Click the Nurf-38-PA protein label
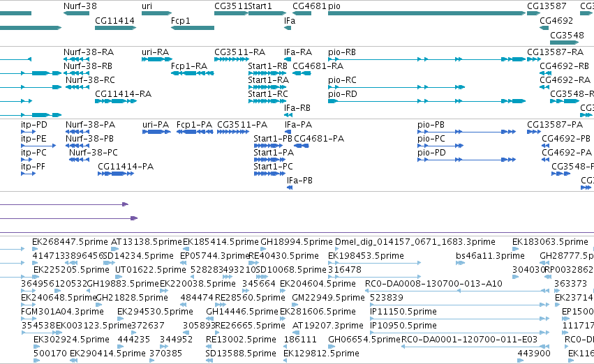Image resolution: width=594 pixels, height=364 pixels. coord(90,125)
